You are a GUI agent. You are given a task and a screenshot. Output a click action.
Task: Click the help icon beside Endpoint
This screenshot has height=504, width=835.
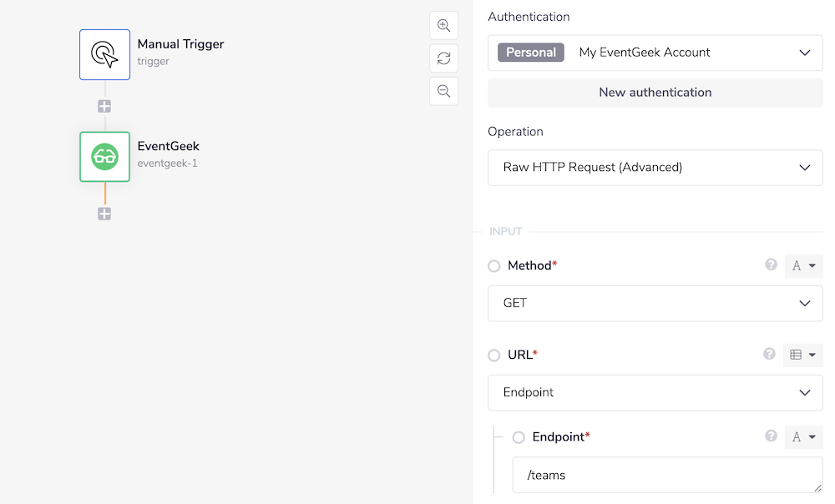769,436
